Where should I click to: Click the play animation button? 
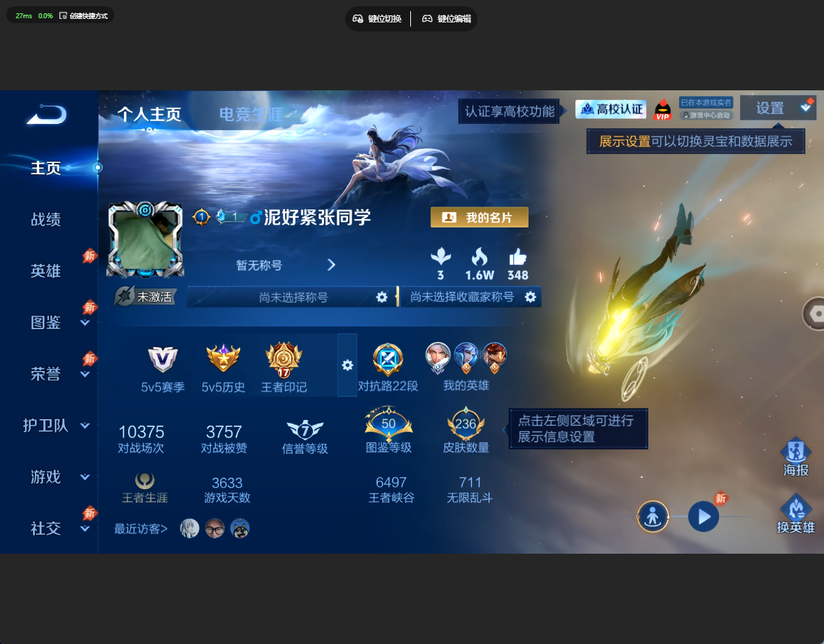click(x=704, y=517)
